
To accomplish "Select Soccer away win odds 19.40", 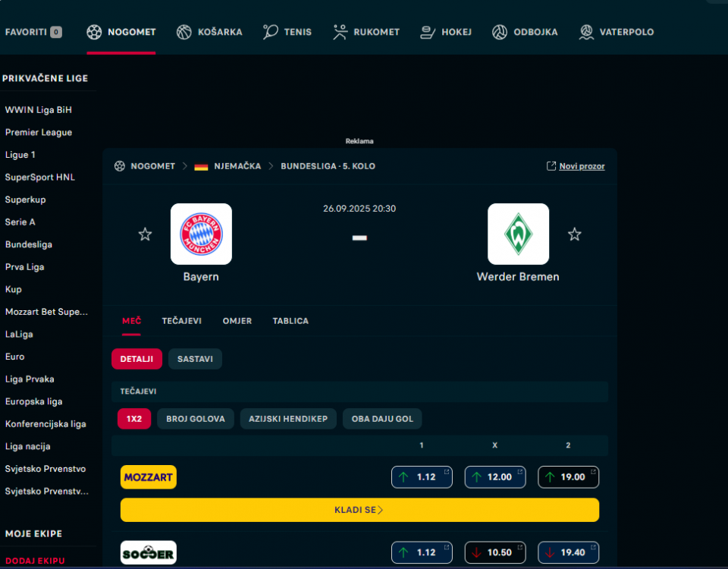I will (569, 552).
